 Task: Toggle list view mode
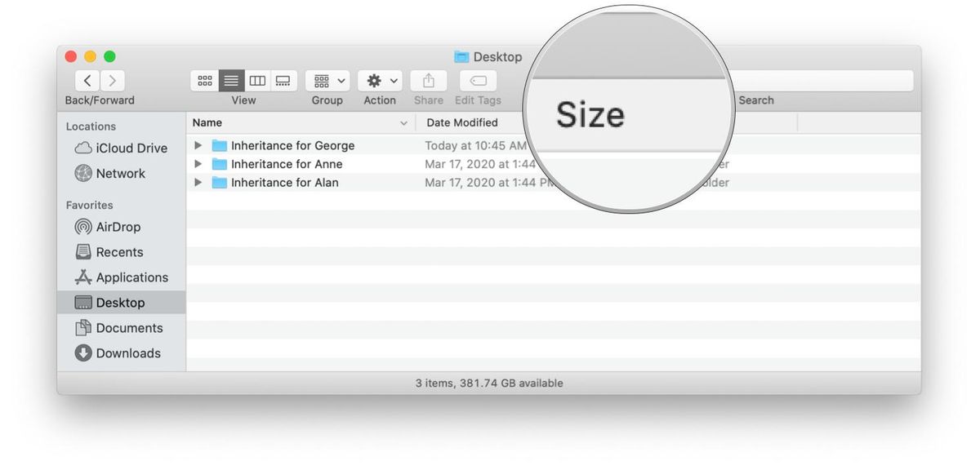click(231, 80)
